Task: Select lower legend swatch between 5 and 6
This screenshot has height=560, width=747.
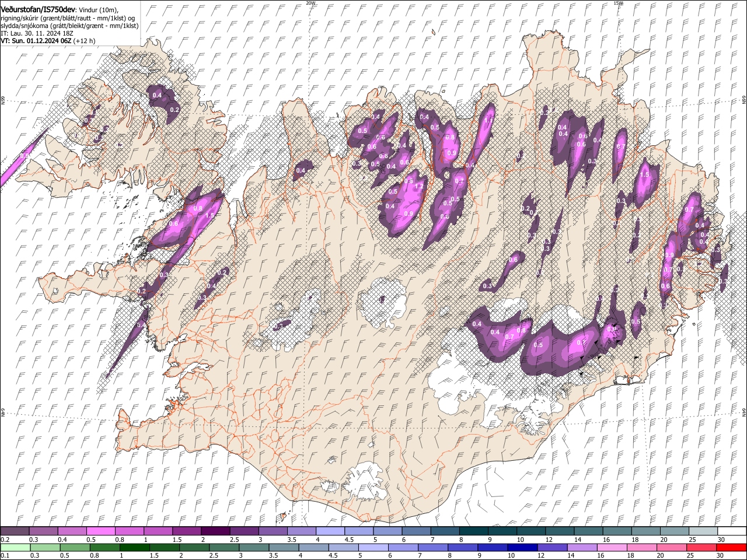Action: [372, 547]
